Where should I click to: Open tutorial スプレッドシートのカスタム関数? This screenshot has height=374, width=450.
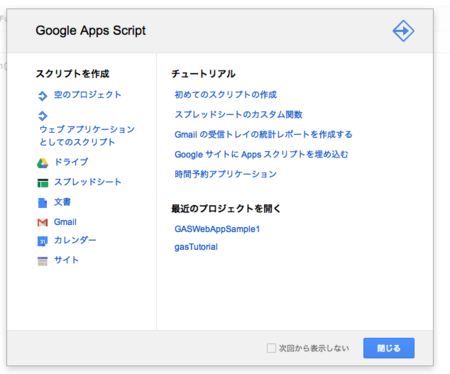coord(238,115)
